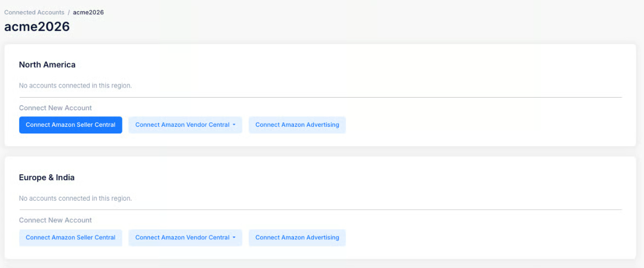Viewport: 644px width, 268px height.
Task: Connect Amazon Advertising for North America
Action: coord(297,125)
